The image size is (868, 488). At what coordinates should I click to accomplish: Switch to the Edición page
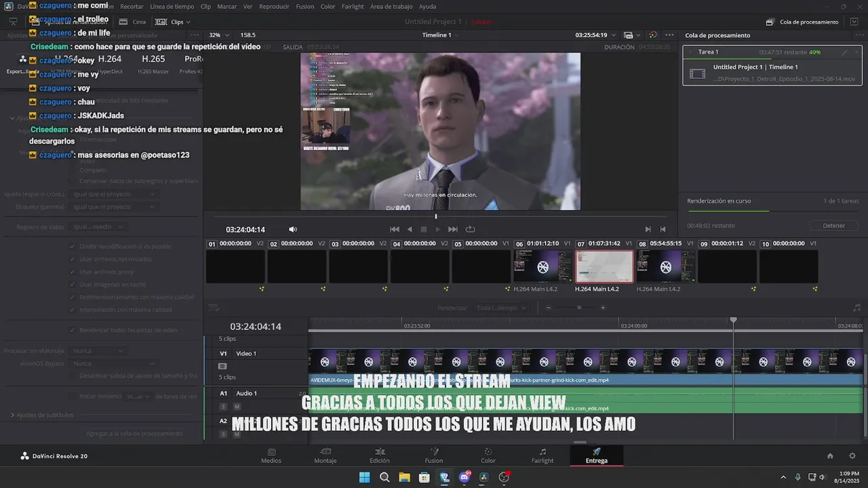tap(380, 456)
